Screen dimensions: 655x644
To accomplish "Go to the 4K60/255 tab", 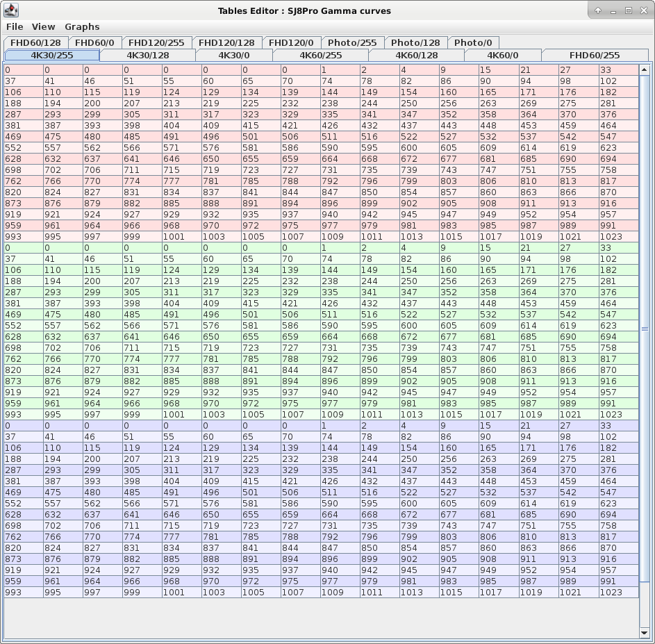I will 321,55.
